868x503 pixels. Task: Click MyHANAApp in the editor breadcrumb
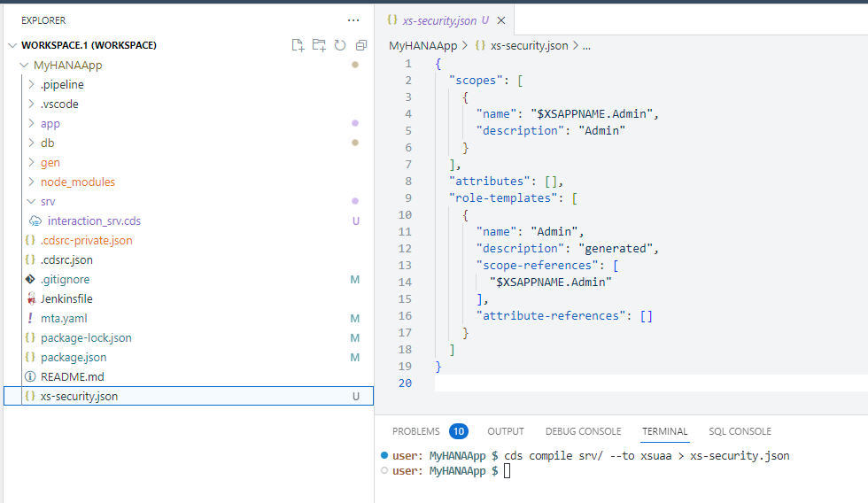[x=423, y=46]
